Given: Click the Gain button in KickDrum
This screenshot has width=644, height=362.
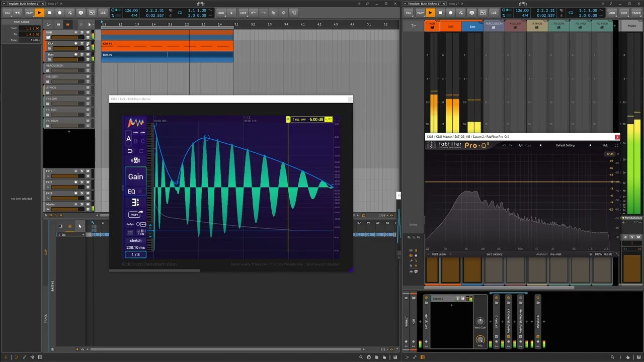Looking at the screenshot, I should click(x=135, y=176).
